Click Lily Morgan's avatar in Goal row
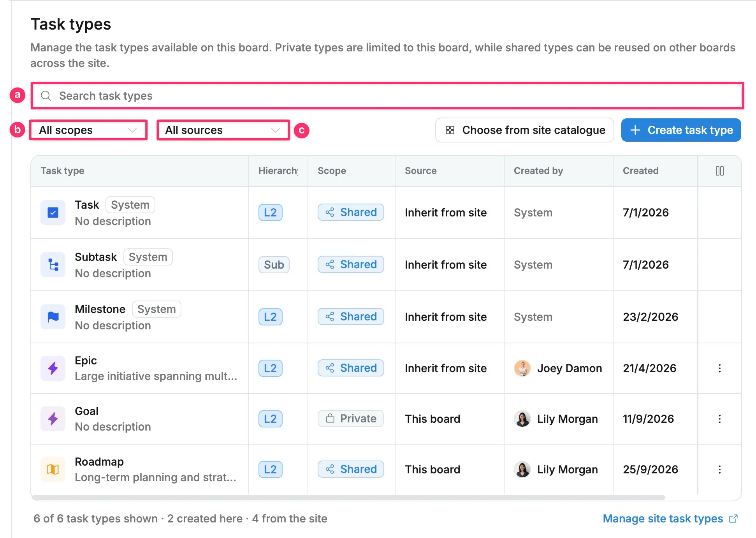 tap(522, 419)
